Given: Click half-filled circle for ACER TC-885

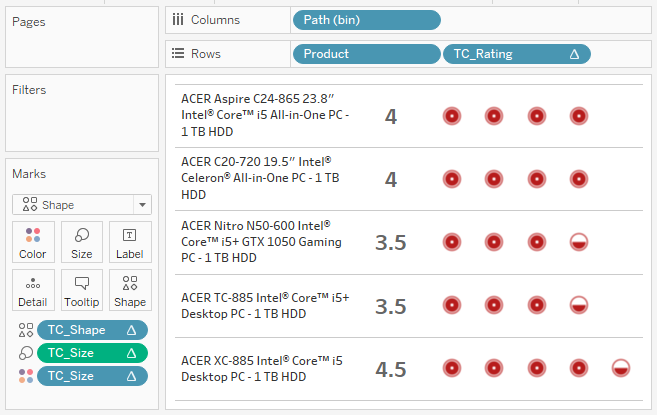Looking at the screenshot, I should click(x=579, y=306).
